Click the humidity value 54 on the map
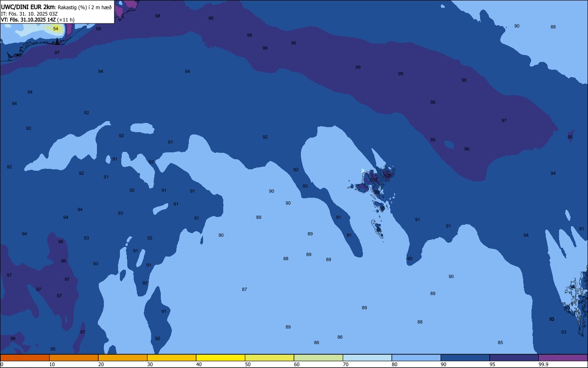This screenshot has width=588, height=368. tap(56, 28)
